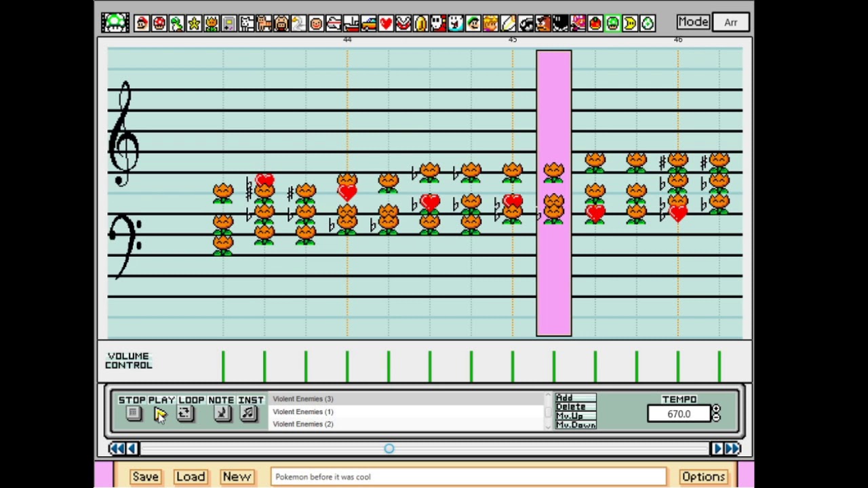Click the Save button
868x488 pixels.
click(x=145, y=476)
